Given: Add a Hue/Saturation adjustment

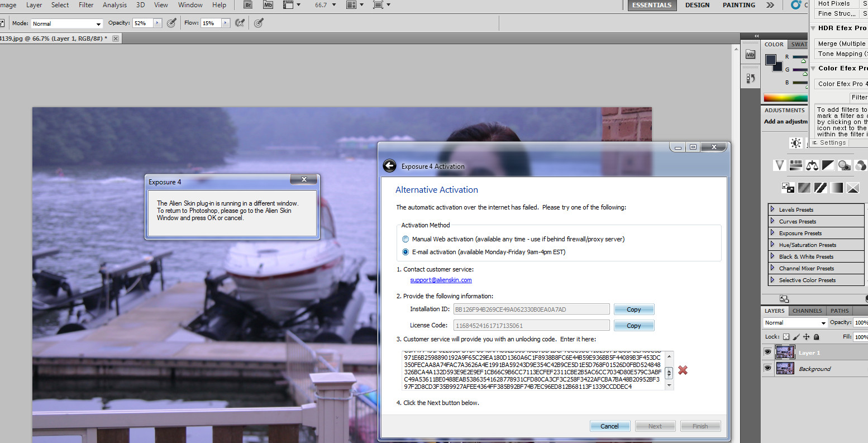Looking at the screenshot, I should (x=796, y=165).
